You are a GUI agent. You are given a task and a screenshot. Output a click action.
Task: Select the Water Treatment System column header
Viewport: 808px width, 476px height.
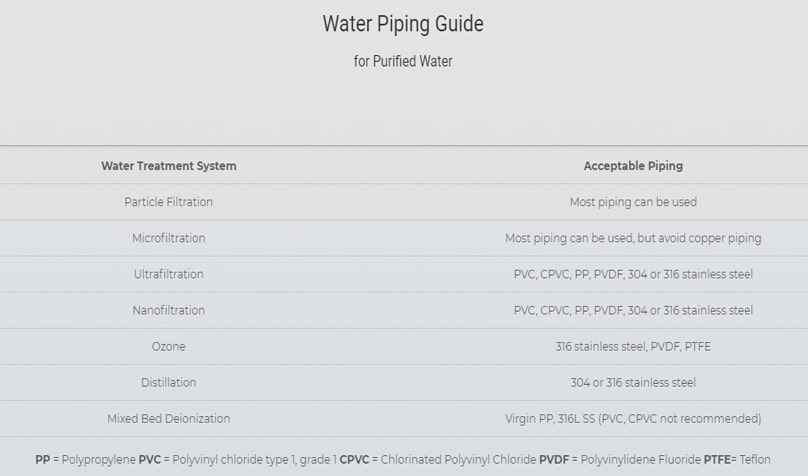(x=169, y=166)
